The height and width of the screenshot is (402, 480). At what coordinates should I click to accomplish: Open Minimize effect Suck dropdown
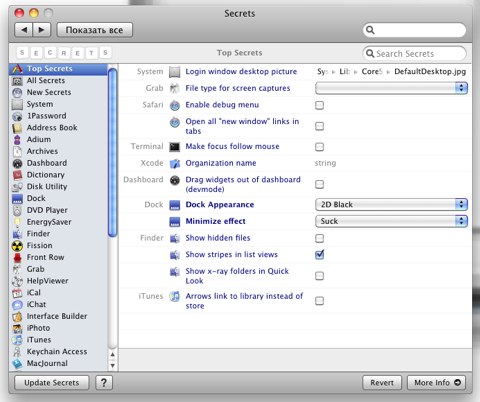click(391, 221)
